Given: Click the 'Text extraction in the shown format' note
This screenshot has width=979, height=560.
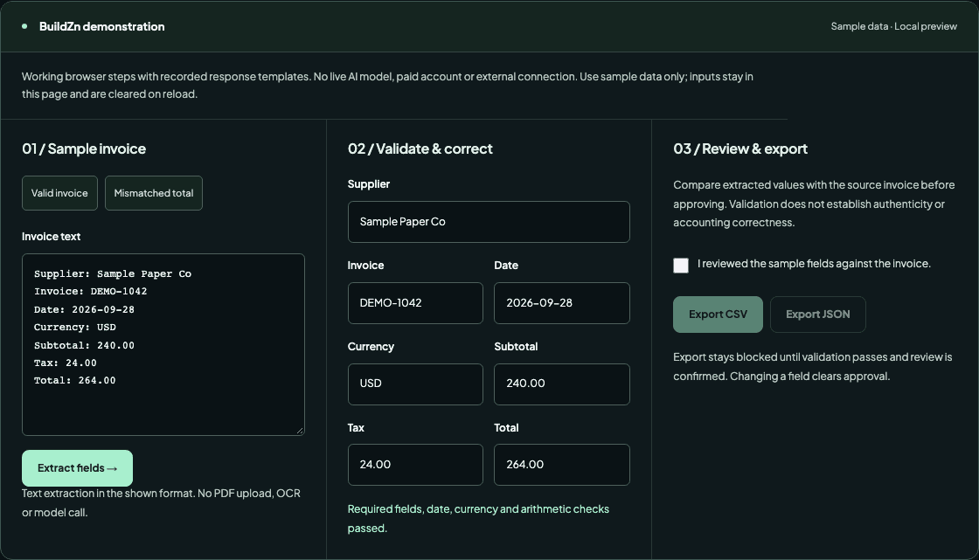Looking at the screenshot, I should [x=161, y=502].
